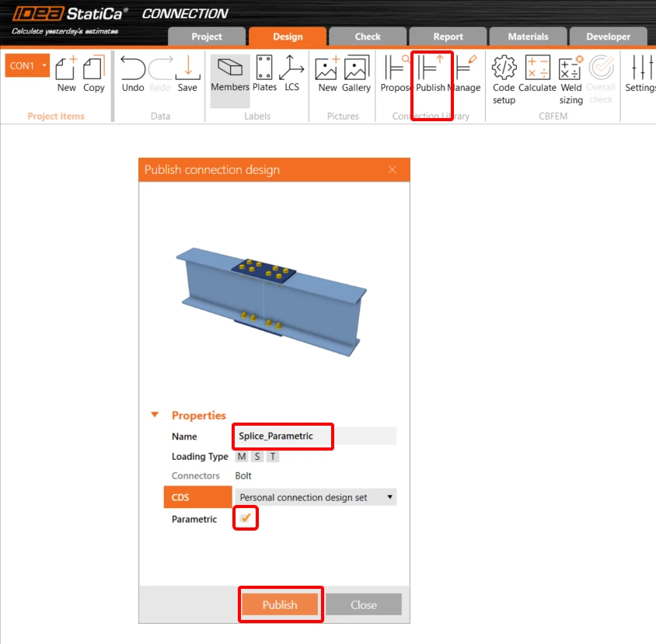Show the Plates labels
Image resolution: width=656 pixels, height=644 pixels.
[x=264, y=74]
